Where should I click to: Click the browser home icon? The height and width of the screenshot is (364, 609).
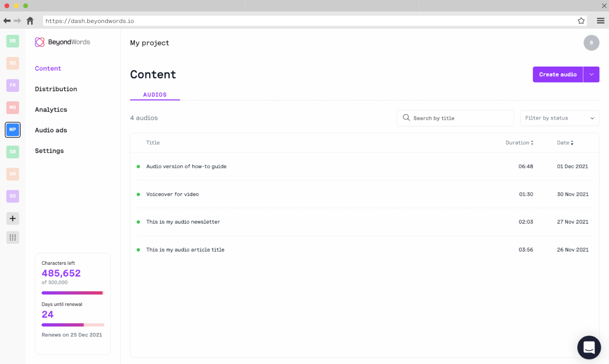click(30, 21)
